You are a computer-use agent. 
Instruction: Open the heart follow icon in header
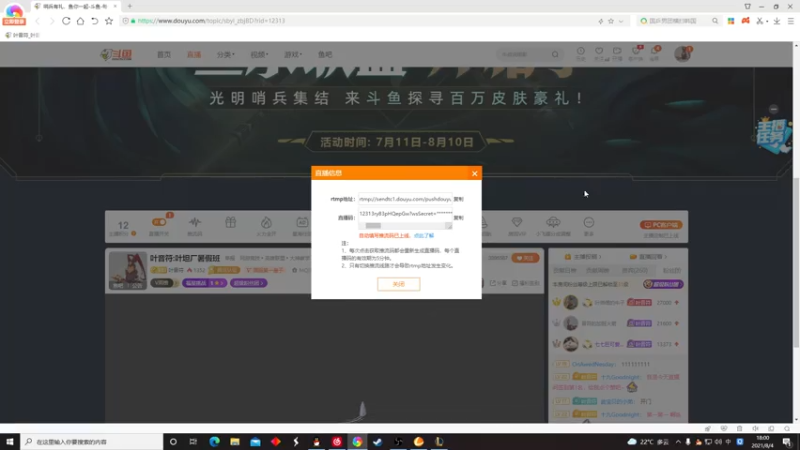[x=599, y=53]
